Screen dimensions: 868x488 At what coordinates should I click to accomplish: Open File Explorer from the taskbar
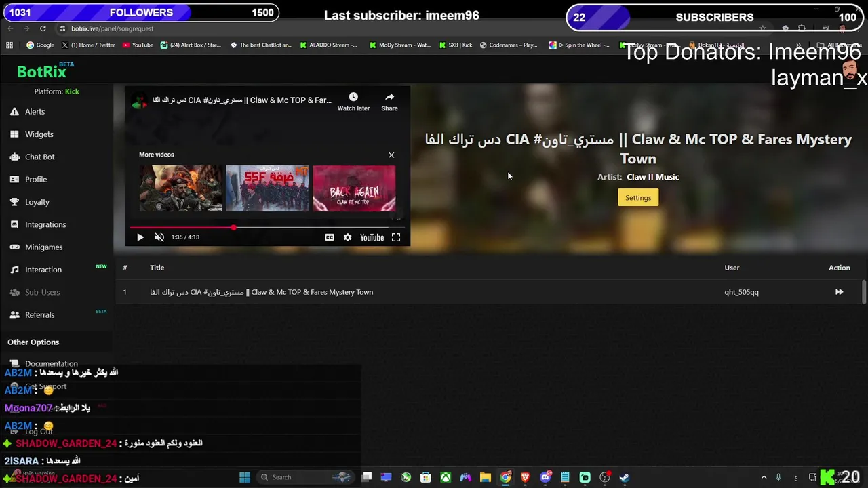click(486, 477)
